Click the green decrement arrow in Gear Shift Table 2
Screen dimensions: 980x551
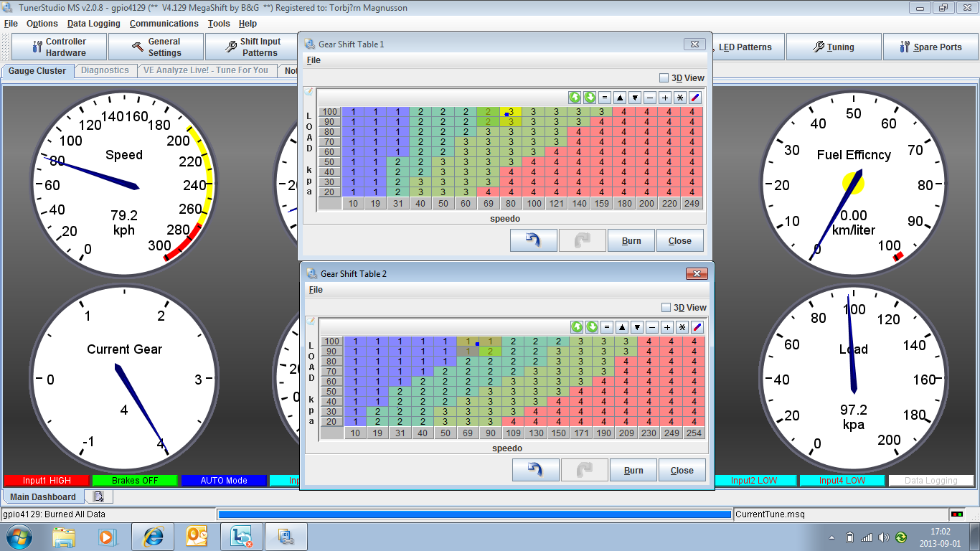point(592,327)
